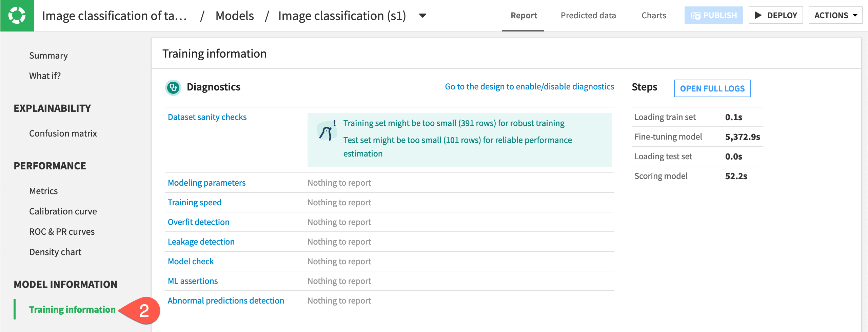Open the Overfit detection diagnostic

pos(199,222)
